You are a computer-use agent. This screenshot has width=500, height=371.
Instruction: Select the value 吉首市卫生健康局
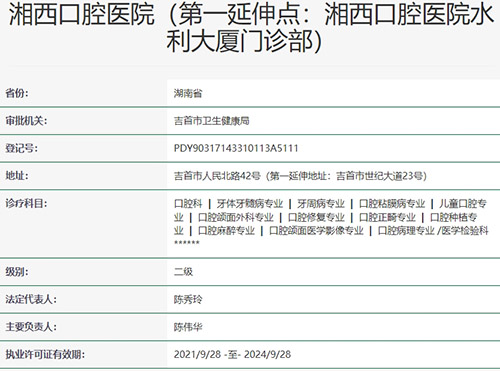[212, 121]
